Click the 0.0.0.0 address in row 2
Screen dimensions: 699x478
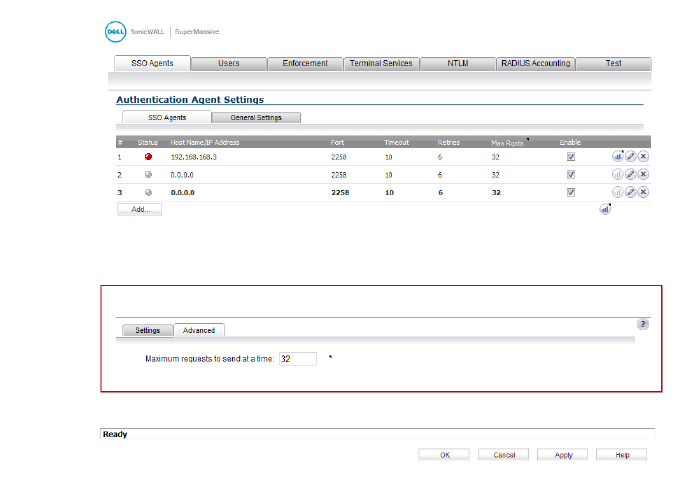click(182, 175)
